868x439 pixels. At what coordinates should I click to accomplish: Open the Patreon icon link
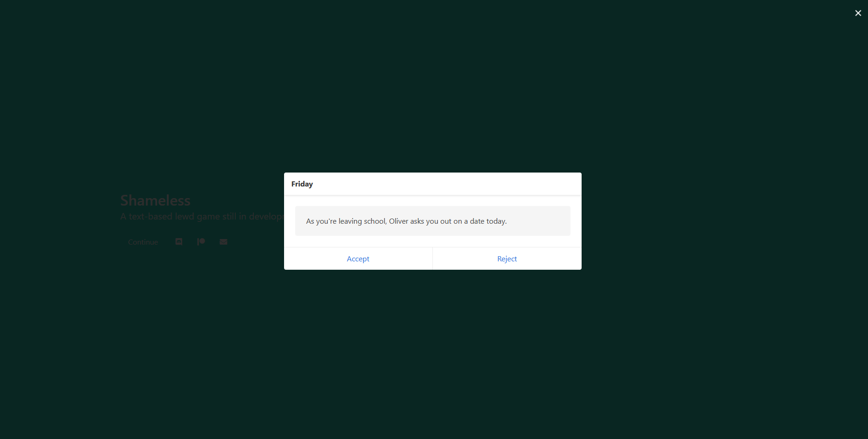coord(201,242)
